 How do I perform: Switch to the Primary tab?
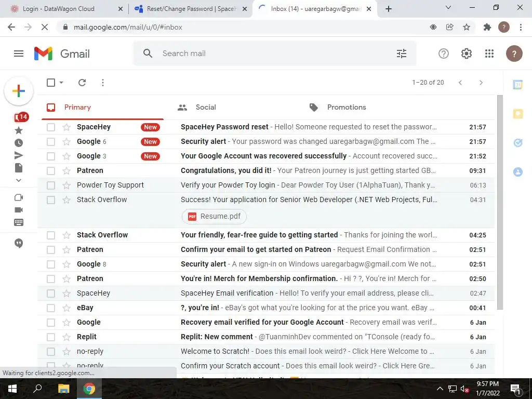[x=102, y=107]
